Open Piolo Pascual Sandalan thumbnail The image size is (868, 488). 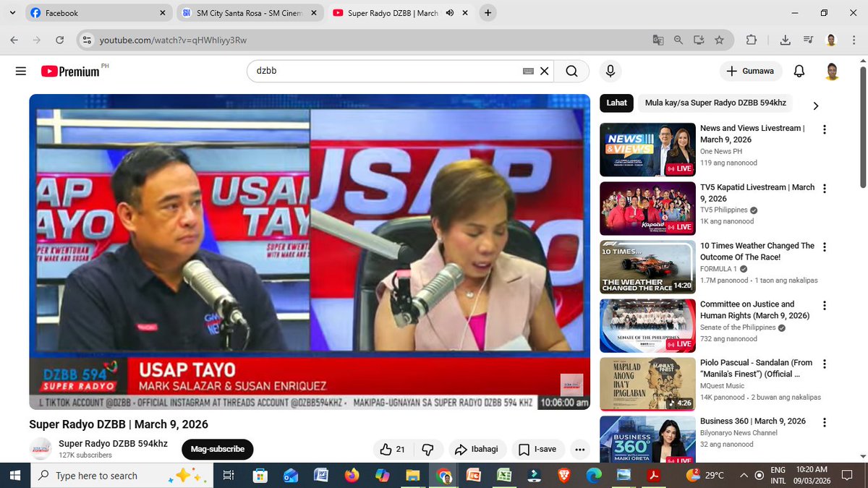click(x=647, y=383)
